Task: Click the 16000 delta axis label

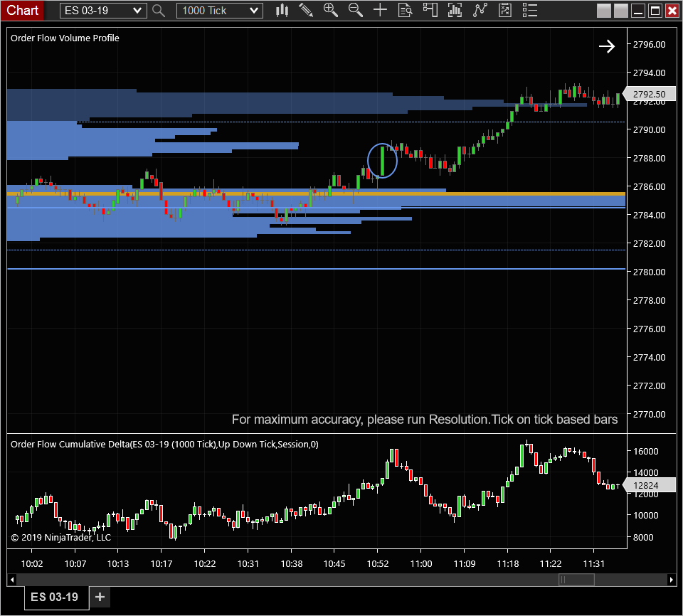Action: coord(645,452)
